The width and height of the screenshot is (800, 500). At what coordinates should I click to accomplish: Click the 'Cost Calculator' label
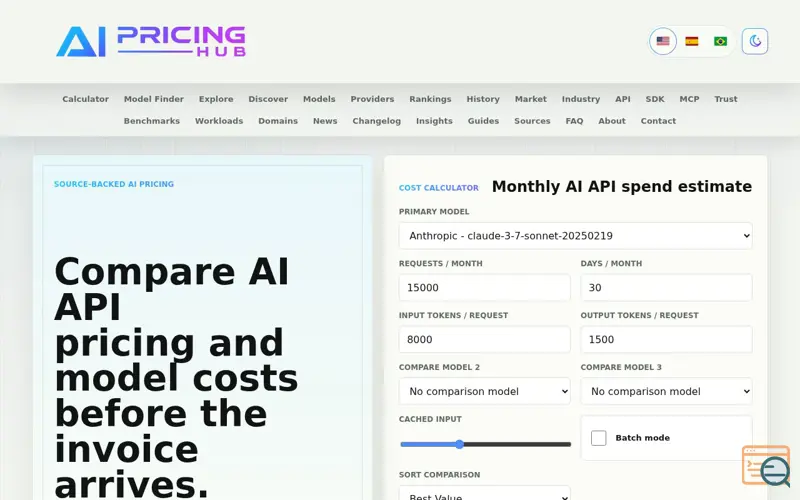[x=439, y=188]
